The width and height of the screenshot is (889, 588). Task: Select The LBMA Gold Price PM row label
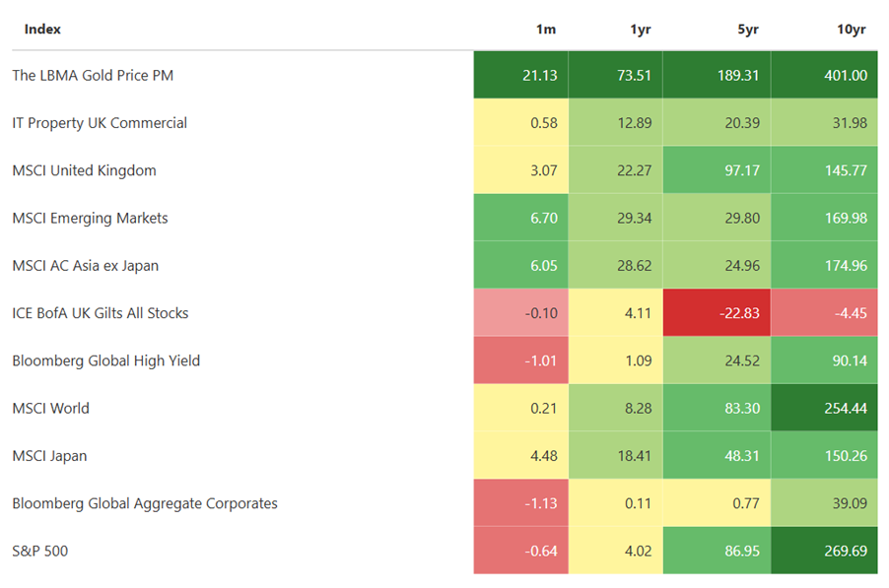[93, 76]
